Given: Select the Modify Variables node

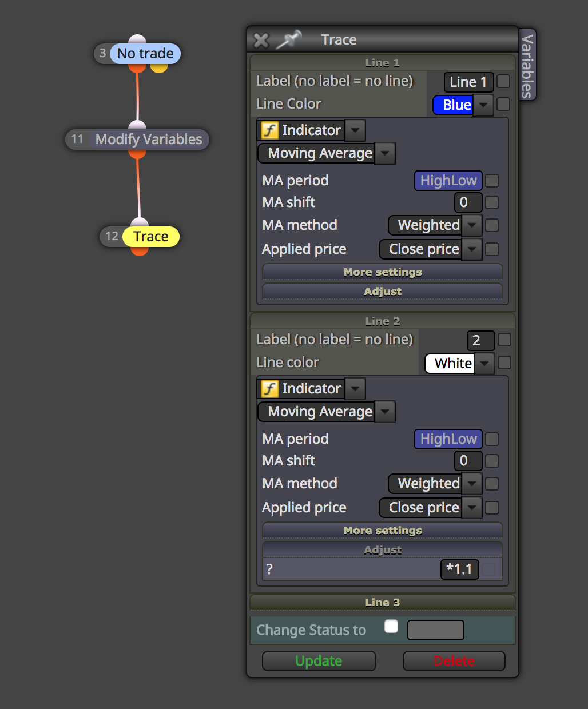Looking at the screenshot, I should pos(149,140).
